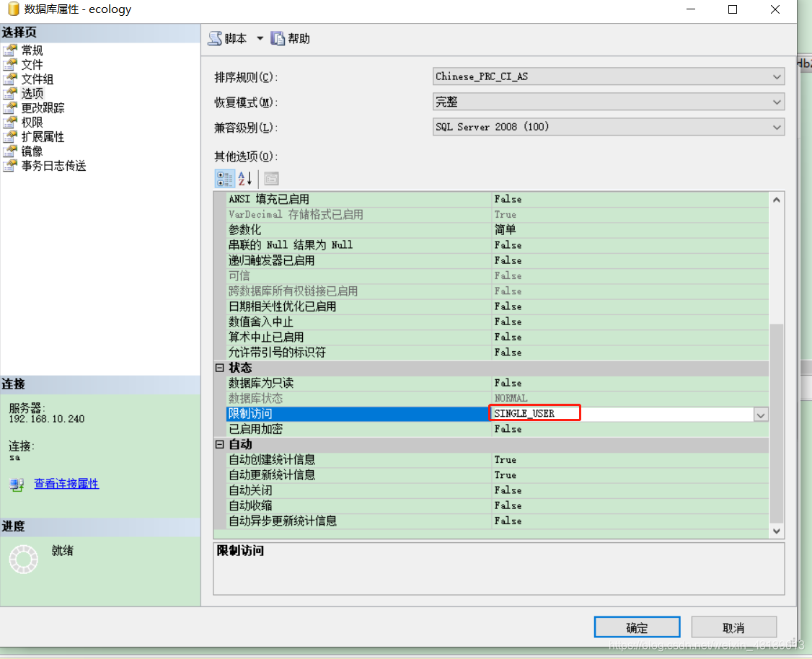This screenshot has width=812, height=659.
Task: Click the database icon in title bar
Action: coord(14,9)
